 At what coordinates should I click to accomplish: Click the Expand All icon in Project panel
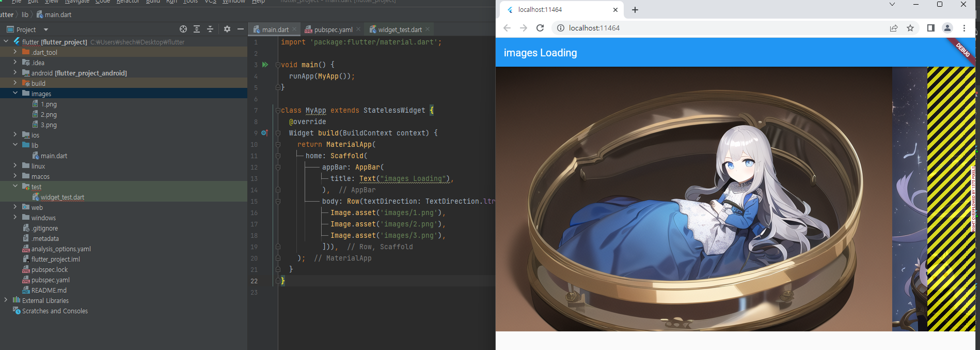(197, 29)
